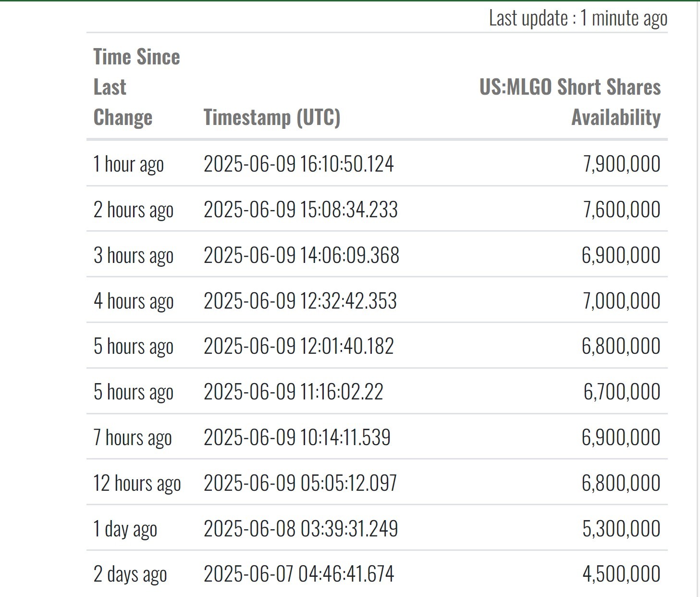Click timestamp 2025-06-09 14:06:09.368
Image resolution: width=700 pixels, height=597 pixels.
(301, 255)
